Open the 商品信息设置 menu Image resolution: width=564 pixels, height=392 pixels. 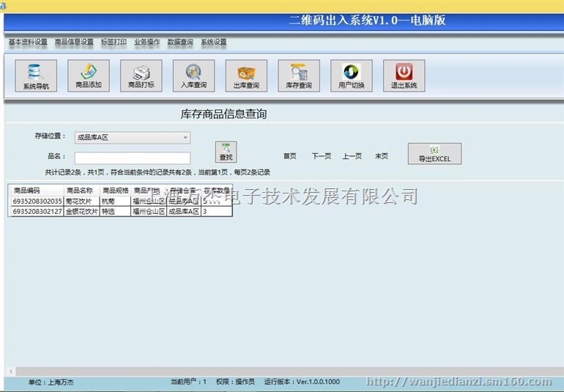[x=74, y=42]
